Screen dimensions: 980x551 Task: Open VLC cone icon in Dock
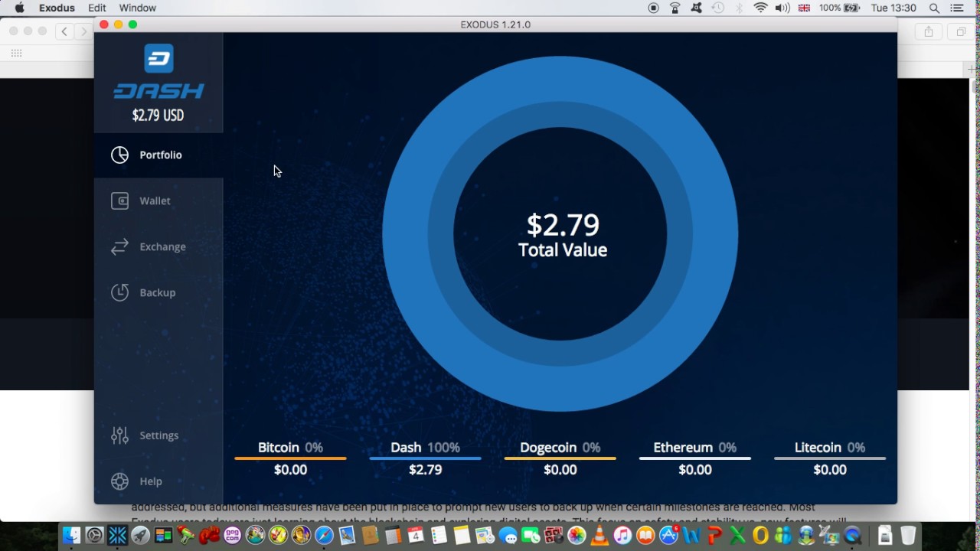coord(599,535)
